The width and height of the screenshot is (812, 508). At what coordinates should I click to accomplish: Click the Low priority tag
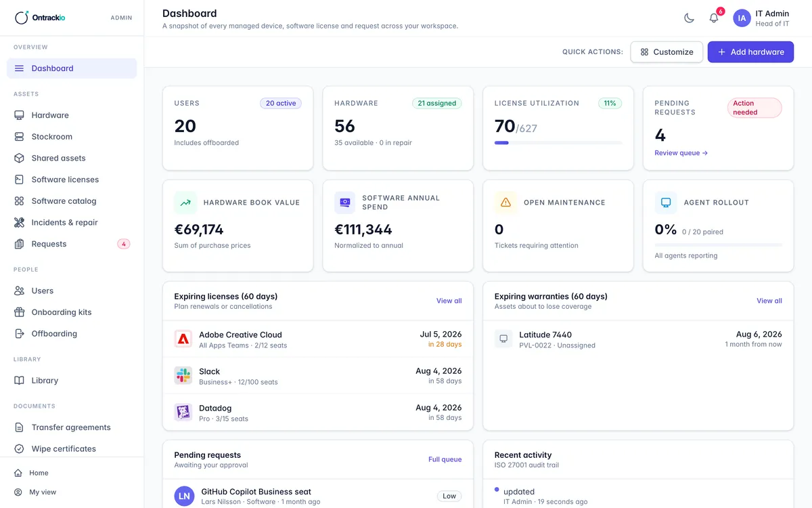tap(449, 496)
